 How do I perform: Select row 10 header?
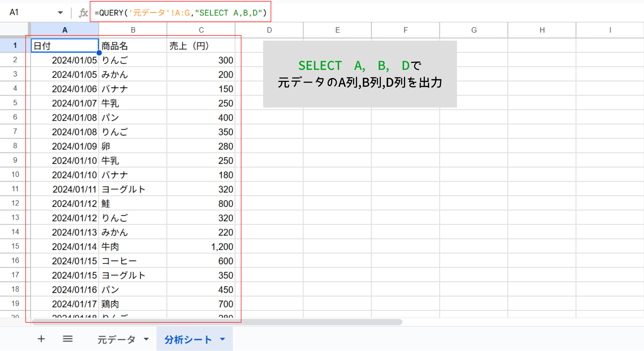point(15,175)
